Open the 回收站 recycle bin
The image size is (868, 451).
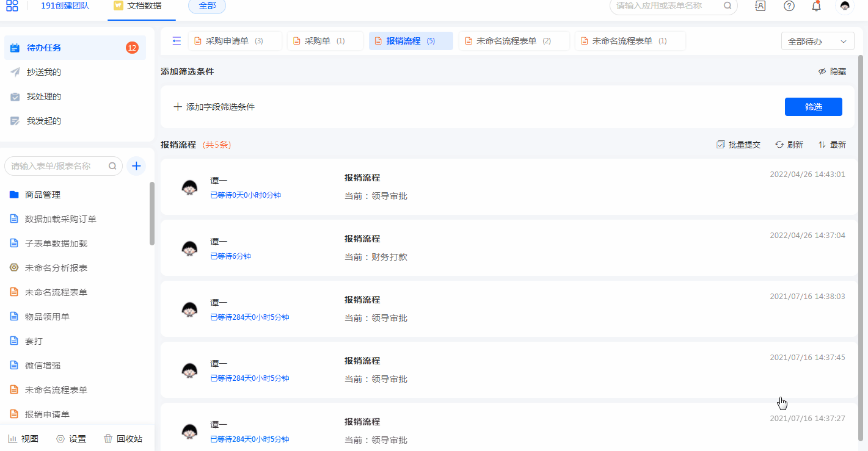[123, 439]
